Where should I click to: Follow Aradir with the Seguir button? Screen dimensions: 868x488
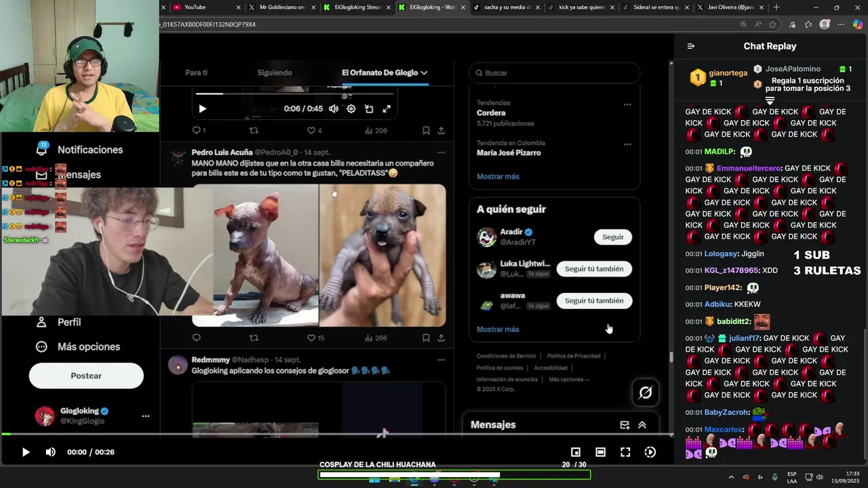[x=613, y=237]
